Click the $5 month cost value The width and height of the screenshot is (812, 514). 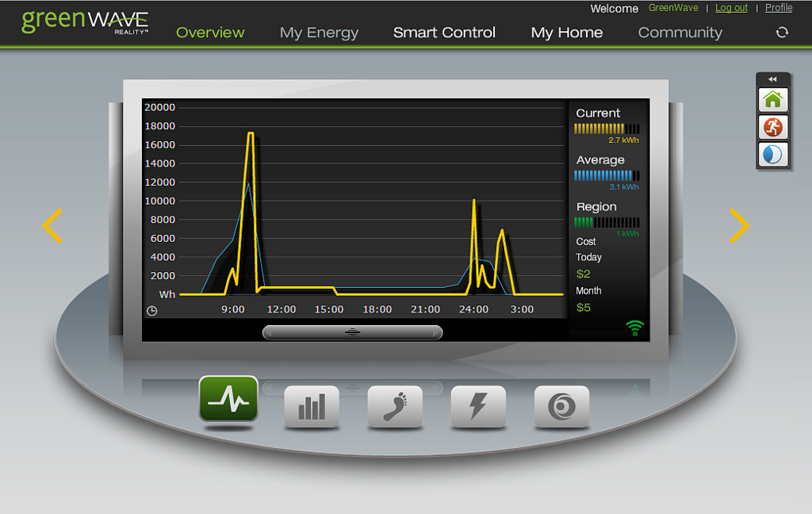[583, 307]
